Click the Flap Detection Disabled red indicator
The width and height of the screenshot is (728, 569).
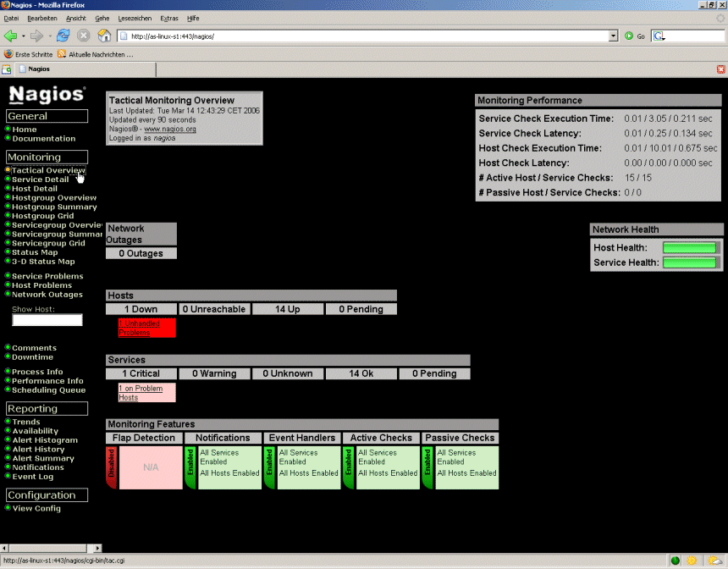click(x=111, y=467)
